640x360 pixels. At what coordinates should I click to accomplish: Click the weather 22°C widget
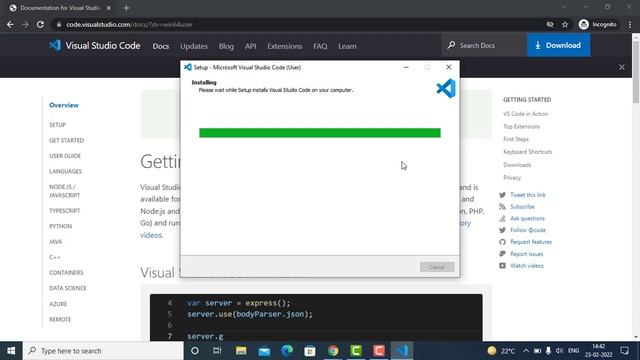coord(501,351)
